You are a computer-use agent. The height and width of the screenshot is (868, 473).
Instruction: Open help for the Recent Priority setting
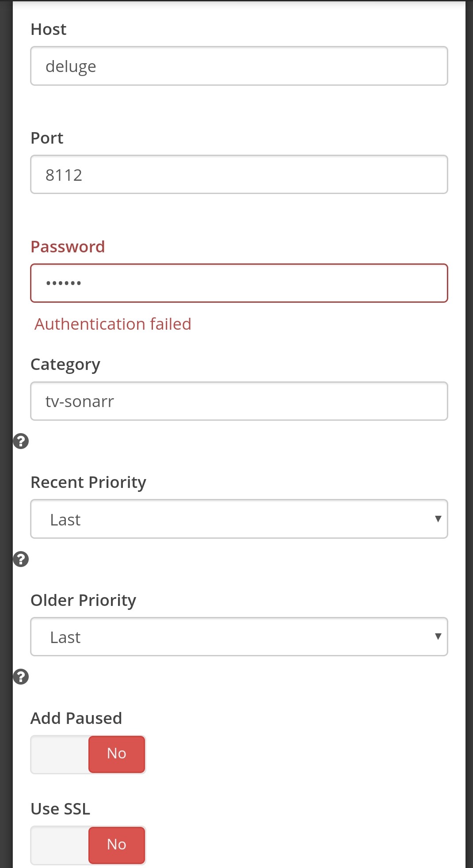(x=20, y=559)
